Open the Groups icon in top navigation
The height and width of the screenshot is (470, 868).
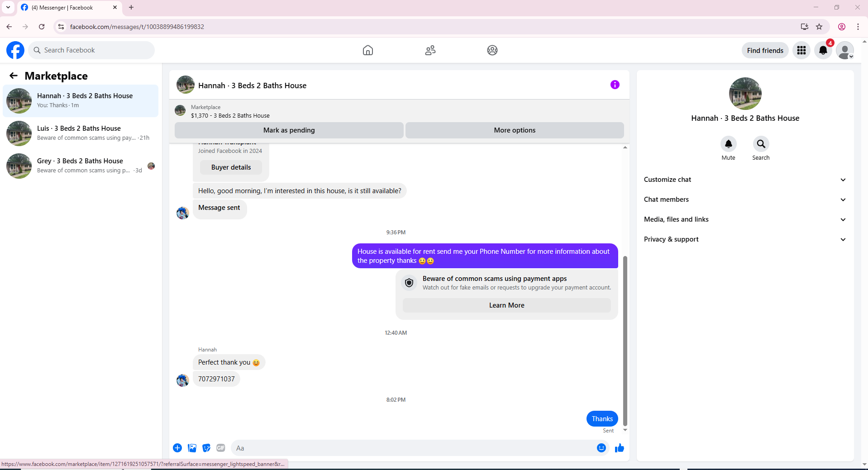pyautogui.click(x=492, y=50)
